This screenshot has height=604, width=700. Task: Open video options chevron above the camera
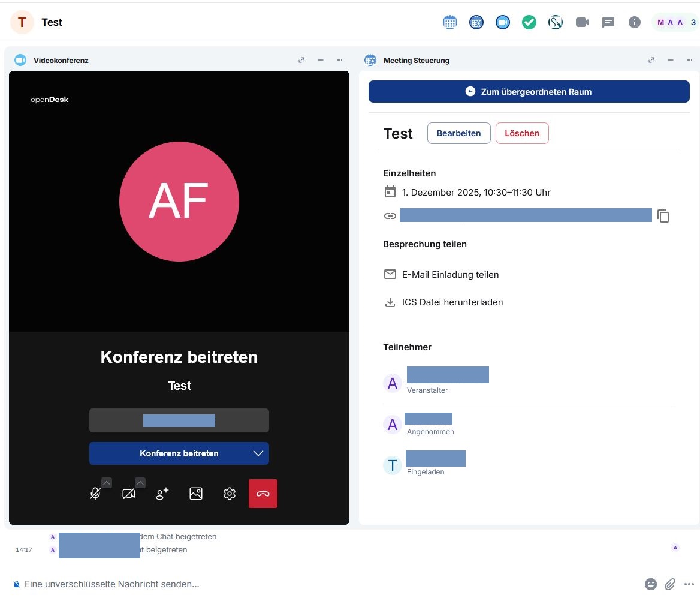click(140, 482)
